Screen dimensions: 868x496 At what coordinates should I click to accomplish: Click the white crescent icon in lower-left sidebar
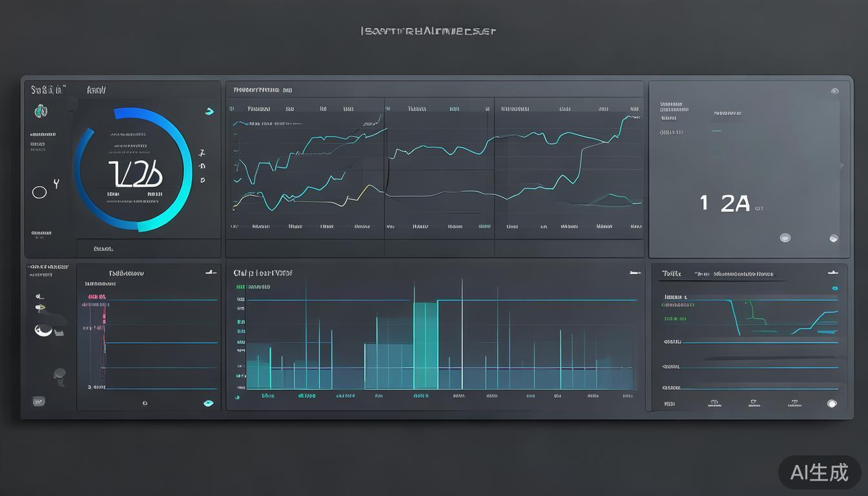[x=43, y=331]
